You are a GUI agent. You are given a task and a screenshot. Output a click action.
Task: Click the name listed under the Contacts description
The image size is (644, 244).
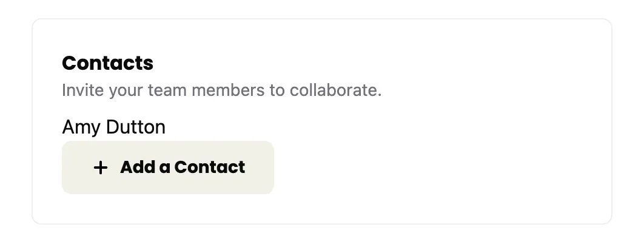point(113,127)
